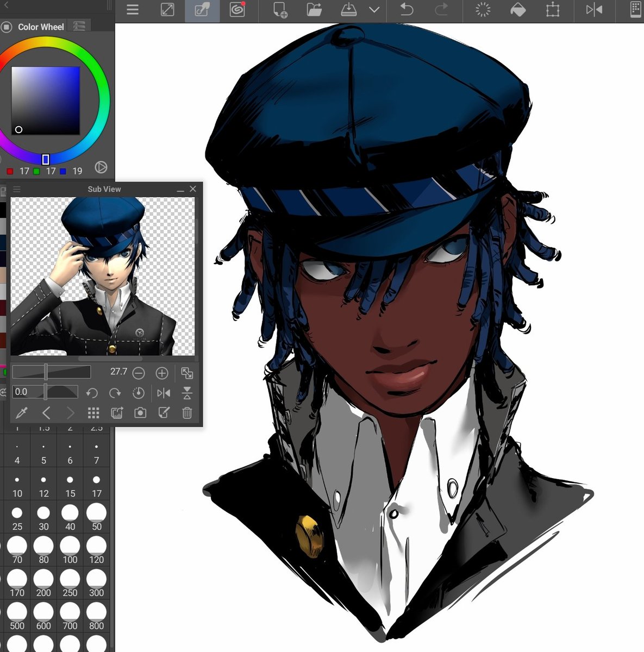
Task: Create a new file with page-plus icon
Action: 280,10
